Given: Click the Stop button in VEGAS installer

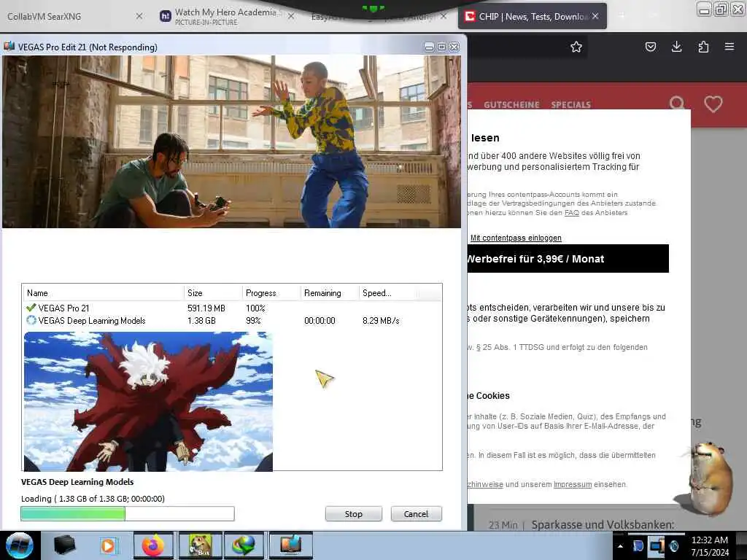Looking at the screenshot, I should point(354,514).
